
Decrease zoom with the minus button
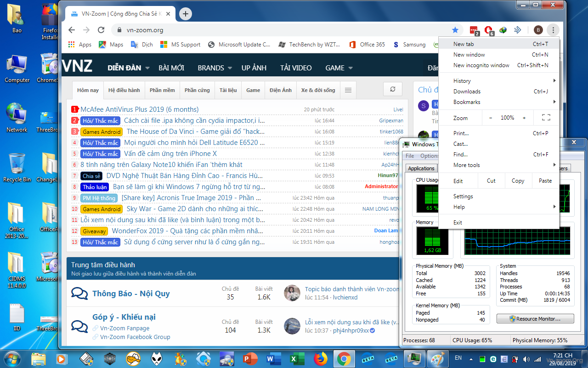point(491,118)
